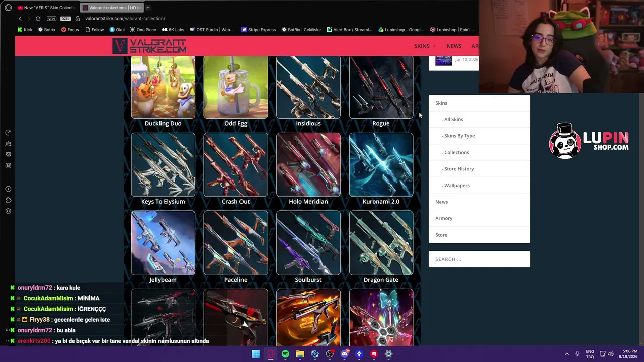The height and width of the screenshot is (362, 644).
Task: Open the NEWS navigation menu item
Action: tap(454, 46)
